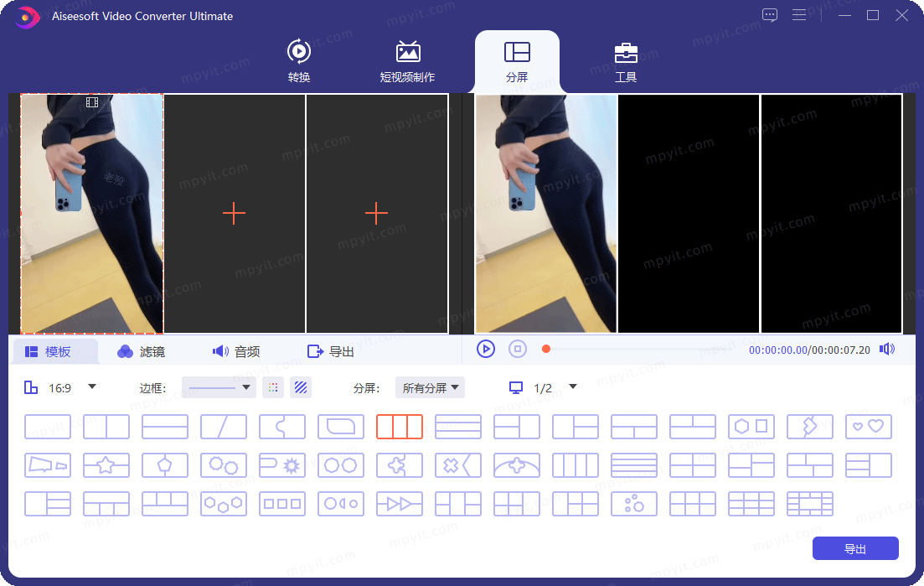Viewport: 924px width, 586px height.
Task: Choose the three small squares template
Action: pyautogui.click(x=282, y=504)
